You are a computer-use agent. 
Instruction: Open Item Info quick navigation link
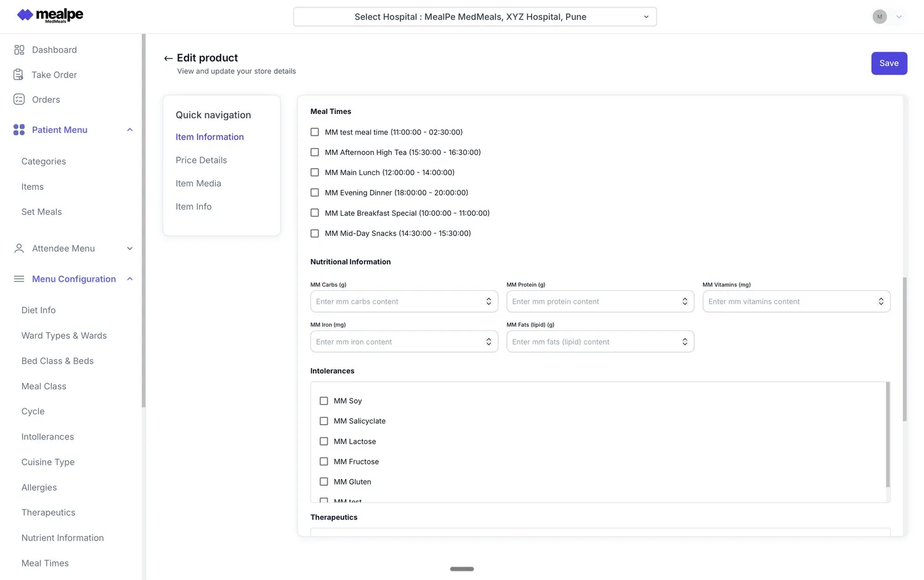193,206
